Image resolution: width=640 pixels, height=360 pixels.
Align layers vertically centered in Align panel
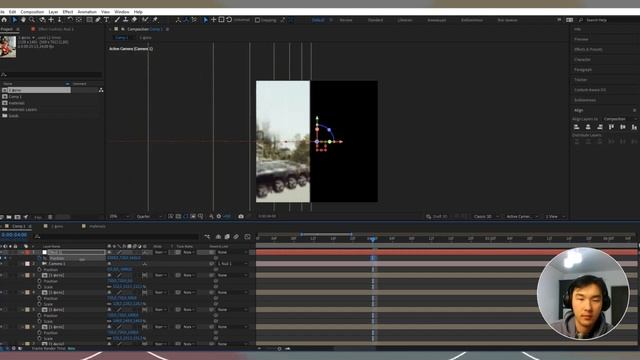[x=623, y=127]
